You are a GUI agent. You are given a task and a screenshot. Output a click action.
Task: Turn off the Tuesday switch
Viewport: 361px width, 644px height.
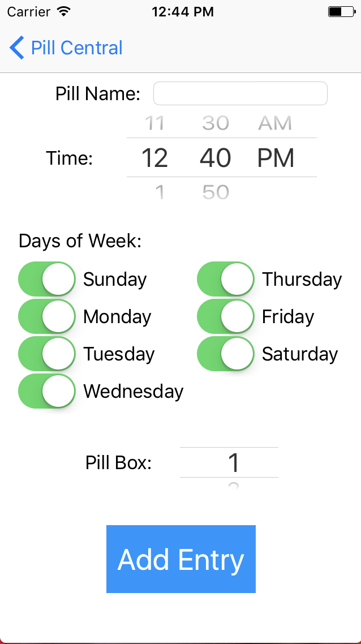[x=47, y=354]
